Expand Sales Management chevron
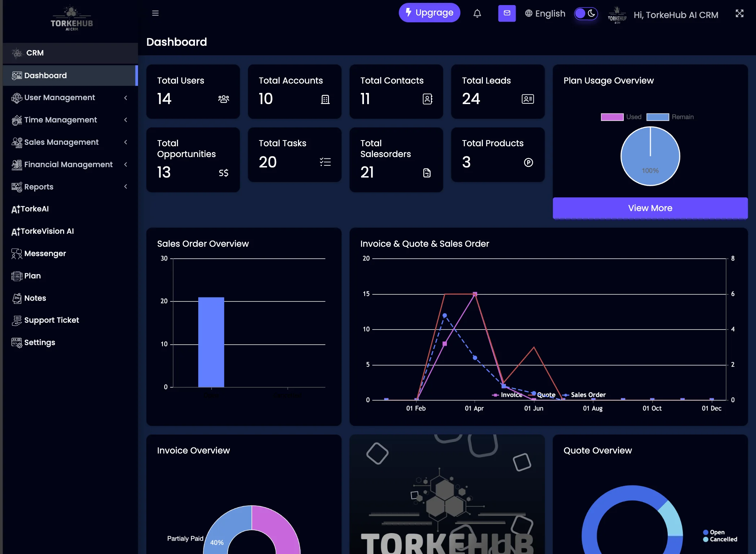This screenshot has height=554, width=756. point(125,142)
